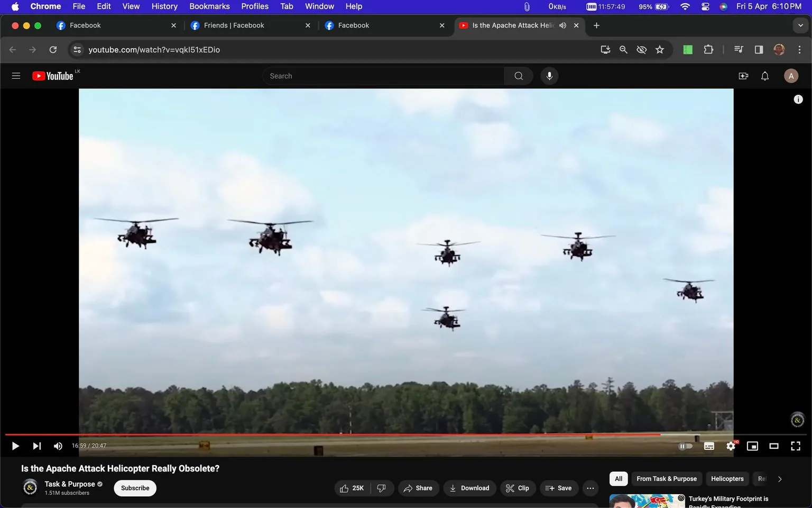Switch to theater mode
The height and width of the screenshot is (508, 812).
(x=774, y=446)
